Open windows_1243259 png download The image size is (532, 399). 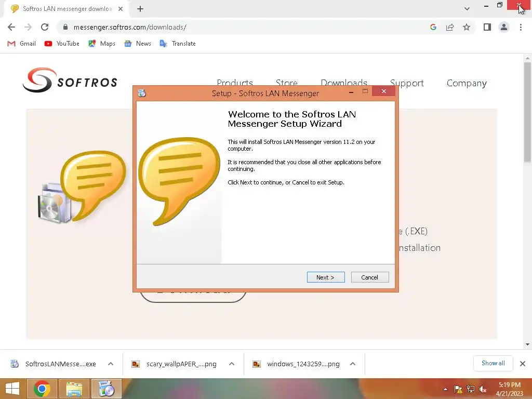point(297,364)
